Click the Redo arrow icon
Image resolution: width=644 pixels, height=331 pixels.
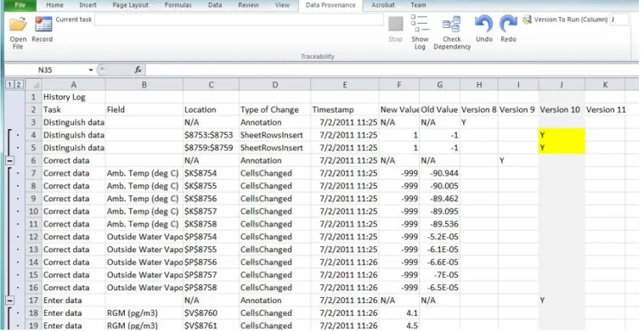point(508,24)
